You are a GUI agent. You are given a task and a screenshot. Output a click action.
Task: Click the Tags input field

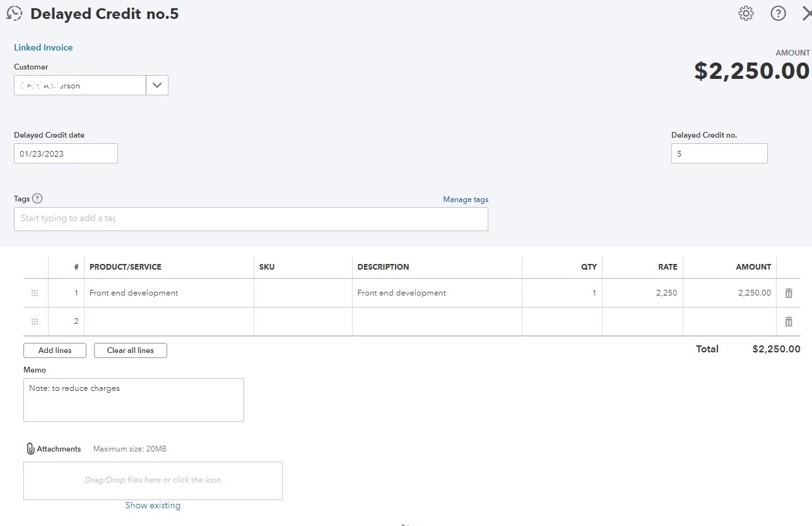(x=251, y=219)
